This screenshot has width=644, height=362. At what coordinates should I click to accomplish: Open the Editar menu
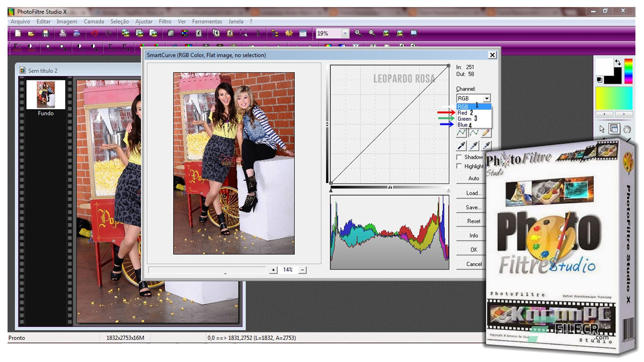click(x=44, y=22)
